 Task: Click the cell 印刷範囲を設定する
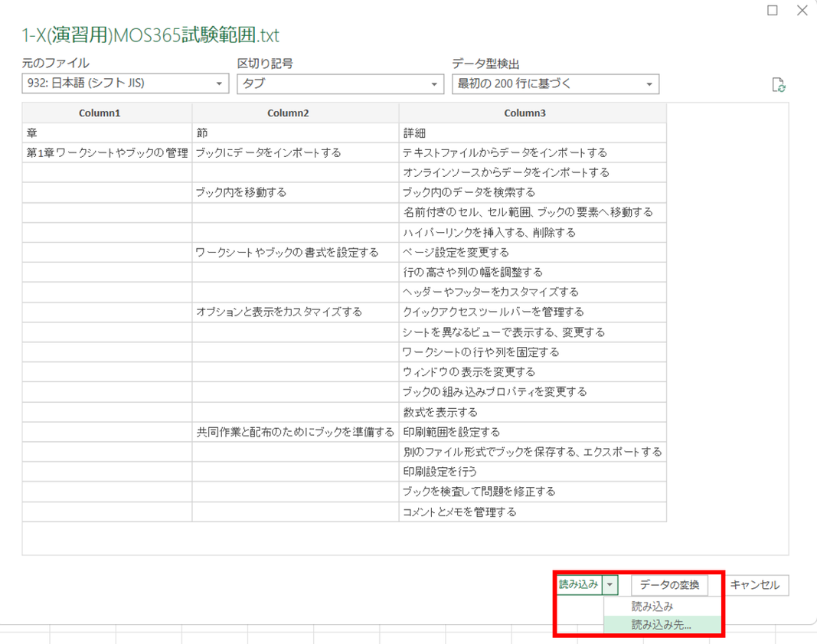pos(532,432)
